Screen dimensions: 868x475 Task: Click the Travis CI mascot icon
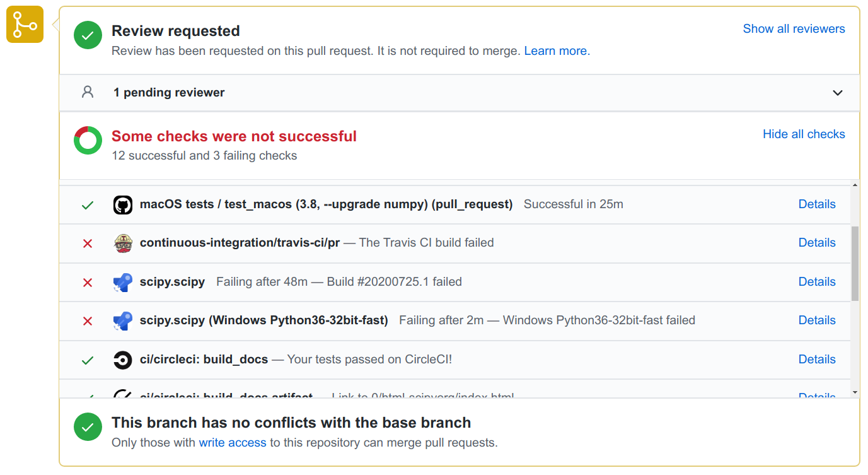point(123,243)
